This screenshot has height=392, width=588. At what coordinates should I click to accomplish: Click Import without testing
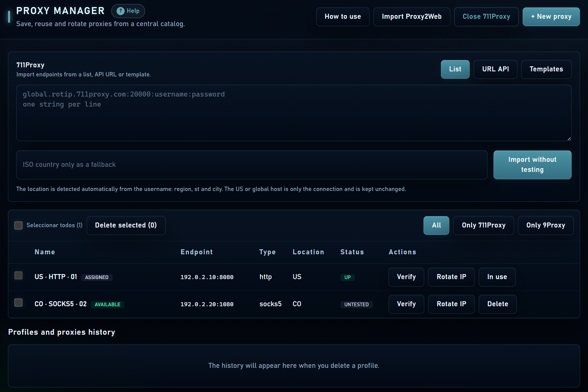(x=532, y=165)
